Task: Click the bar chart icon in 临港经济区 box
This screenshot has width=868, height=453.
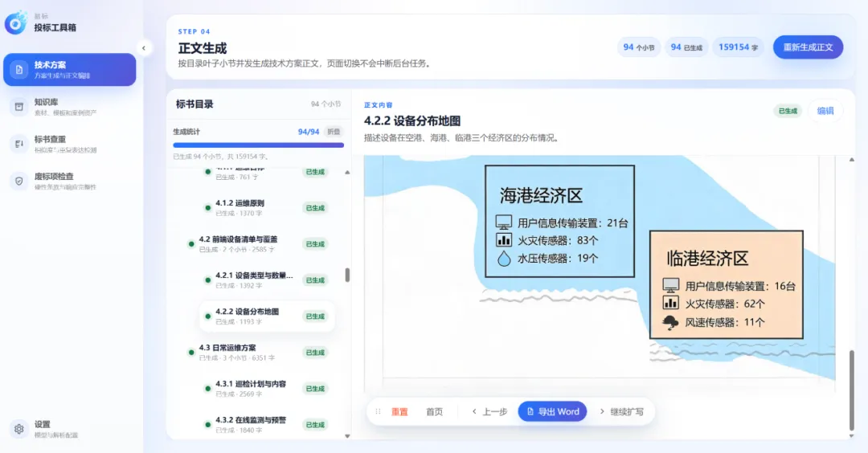Action: [x=670, y=303]
